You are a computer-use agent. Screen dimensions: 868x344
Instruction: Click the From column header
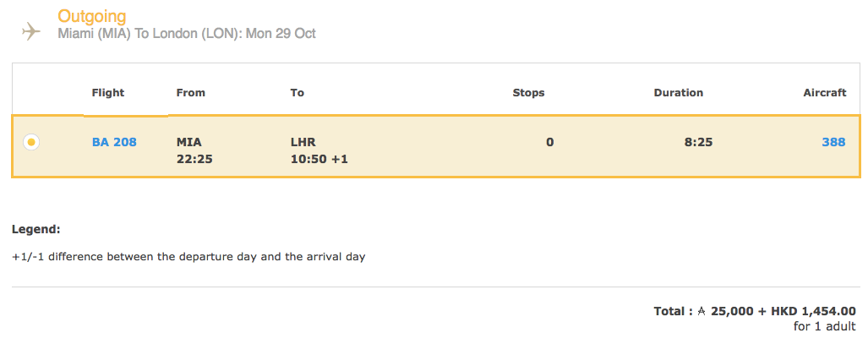[190, 93]
